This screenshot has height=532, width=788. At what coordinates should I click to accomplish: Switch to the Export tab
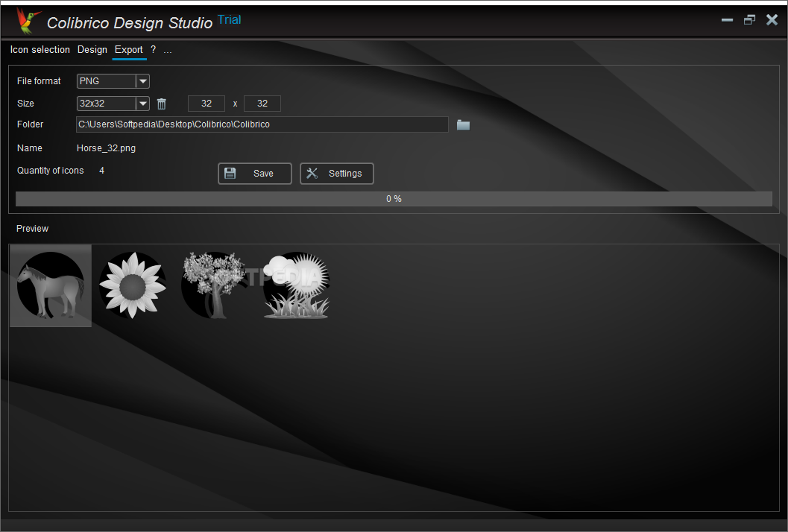(x=129, y=50)
